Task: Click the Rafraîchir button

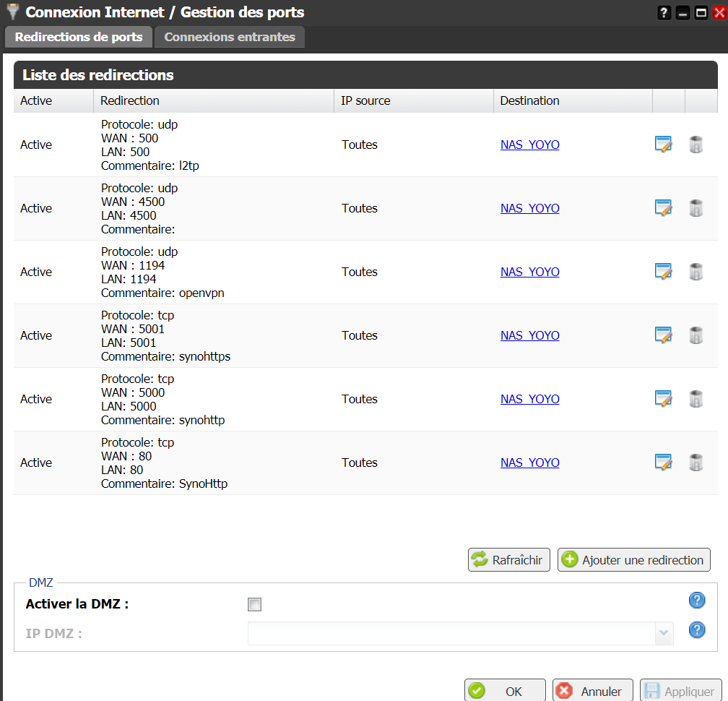Action: [509, 560]
